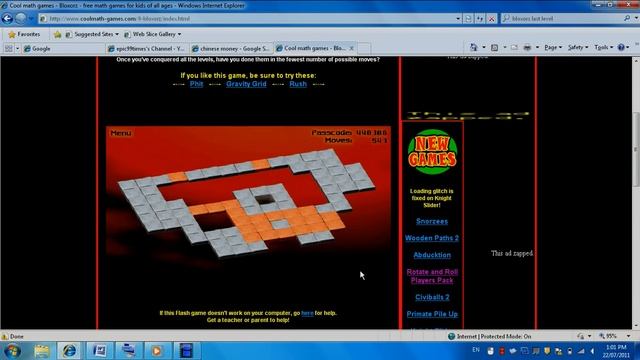Click the Add to Favorites Bar star icon
640x360 pixels.
[x=57, y=34]
